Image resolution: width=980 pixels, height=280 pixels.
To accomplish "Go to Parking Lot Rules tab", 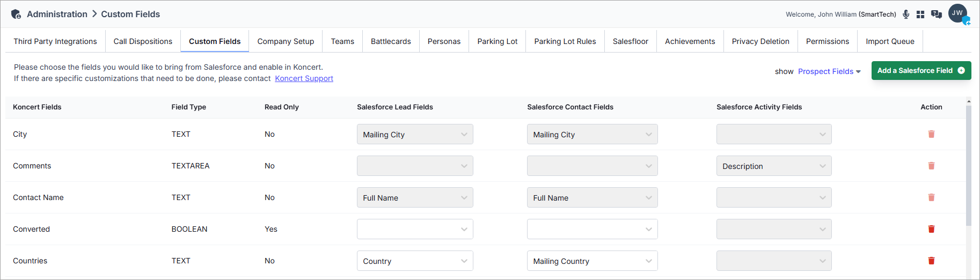I will click(x=565, y=41).
